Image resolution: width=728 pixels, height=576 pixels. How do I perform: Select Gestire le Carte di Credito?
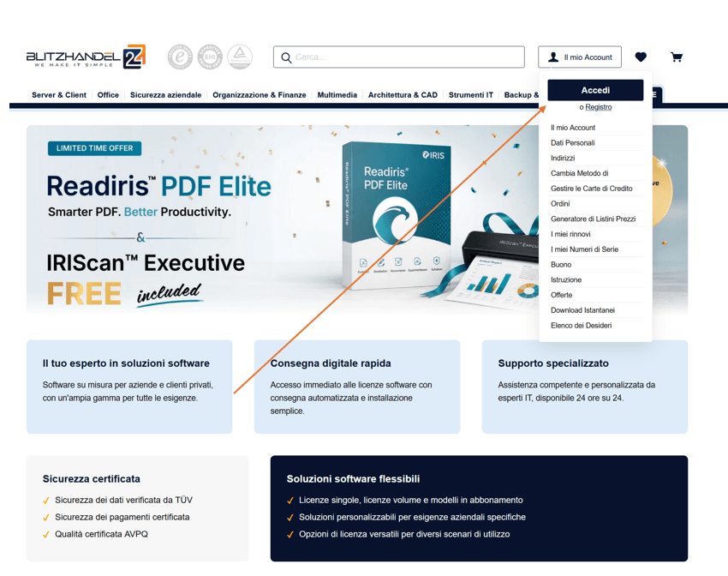pyautogui.click(x=592, y=189)
